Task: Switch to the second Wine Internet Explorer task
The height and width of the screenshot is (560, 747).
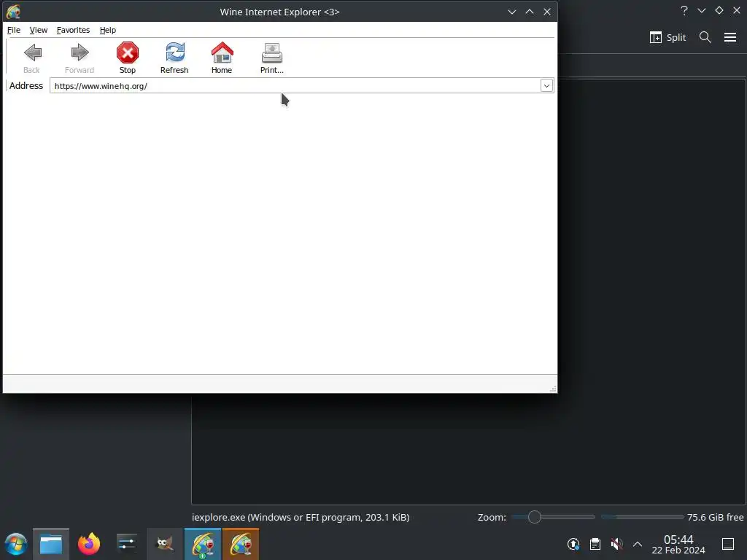Action: click(241, 544)
